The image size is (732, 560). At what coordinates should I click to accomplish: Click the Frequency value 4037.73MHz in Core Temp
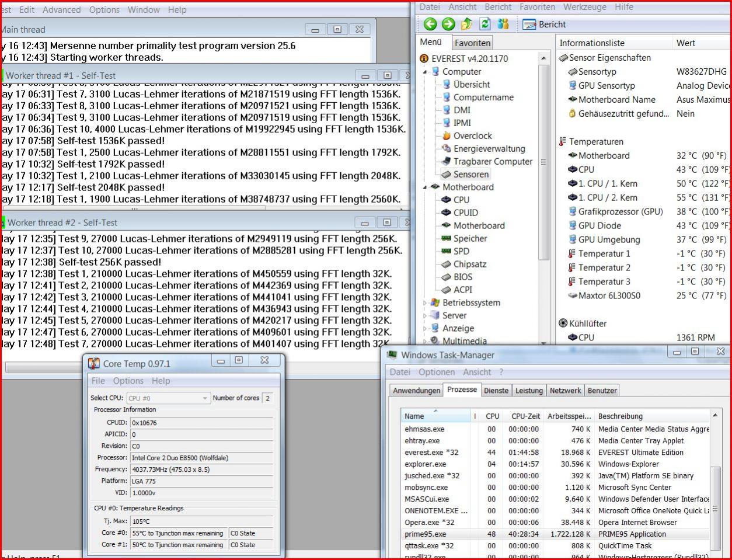pos(201,469)
